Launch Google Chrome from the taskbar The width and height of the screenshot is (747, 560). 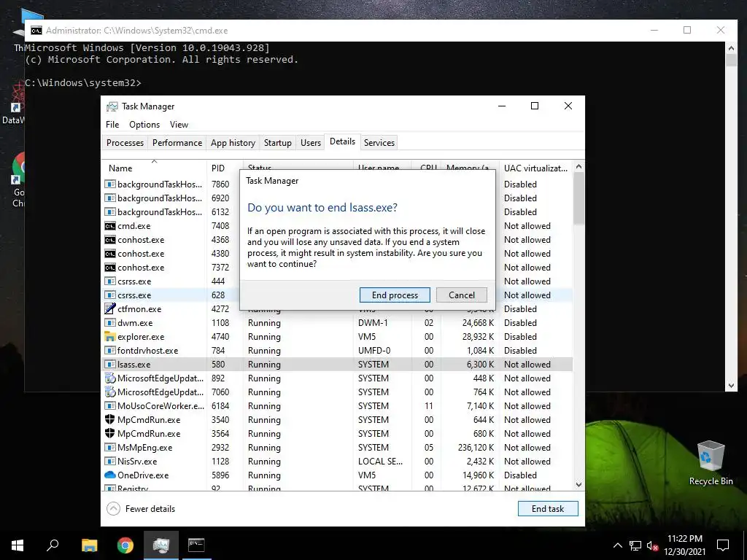(125, 545)
